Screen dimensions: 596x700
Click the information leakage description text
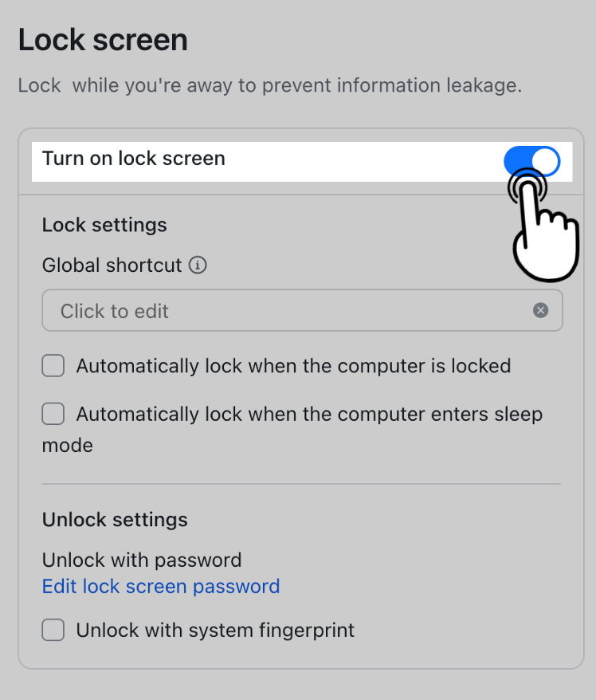click(269, 85)
